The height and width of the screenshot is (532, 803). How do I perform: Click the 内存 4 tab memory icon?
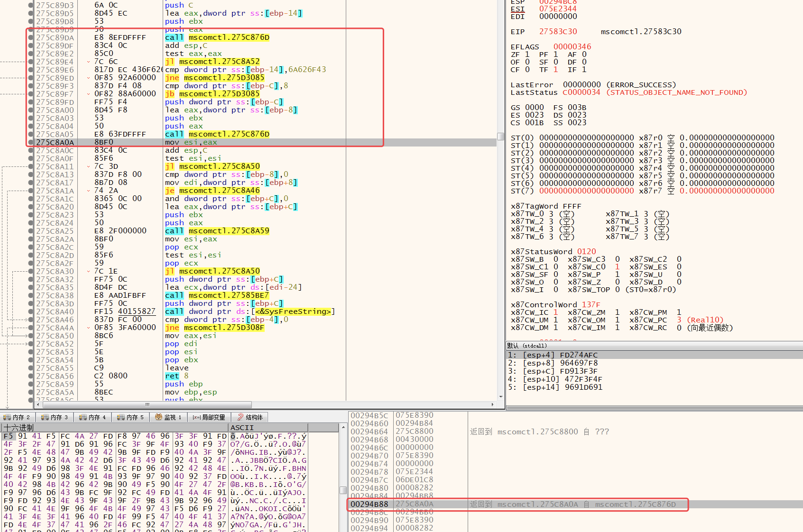(x=83, y=417)
